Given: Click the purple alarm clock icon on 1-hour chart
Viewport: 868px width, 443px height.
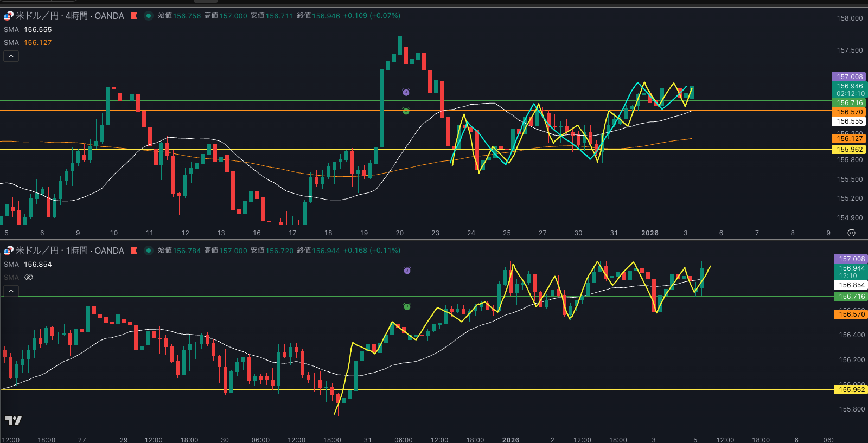Looking at the screenshot, I should [407, 271].
